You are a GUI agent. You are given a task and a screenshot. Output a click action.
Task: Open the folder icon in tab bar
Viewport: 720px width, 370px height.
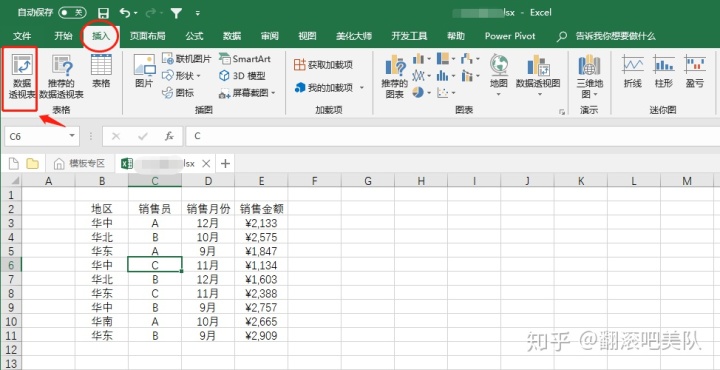[x=32, y=163]
